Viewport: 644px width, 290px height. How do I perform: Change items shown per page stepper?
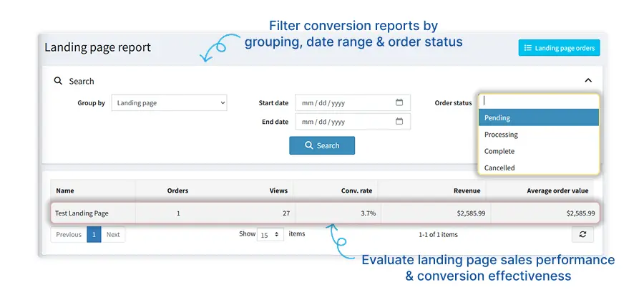click(270, 235)
